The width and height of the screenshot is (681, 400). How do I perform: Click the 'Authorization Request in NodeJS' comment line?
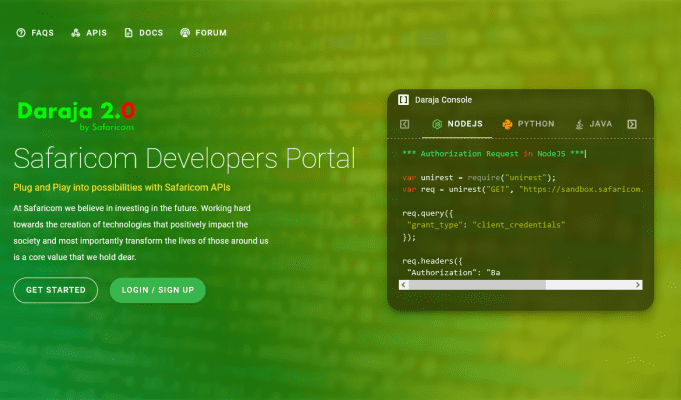[x=493, y=154]
